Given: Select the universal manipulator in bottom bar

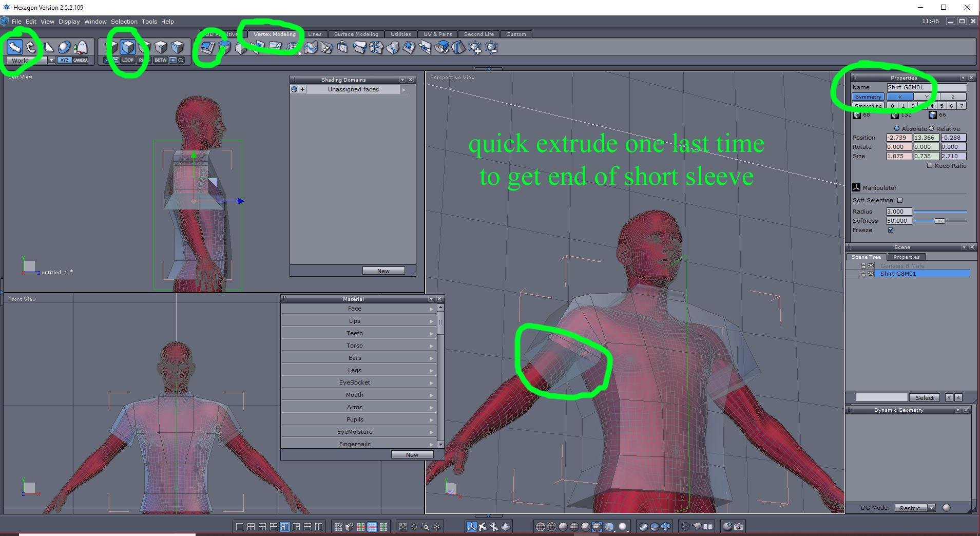Looking at the screenshot, I should point(471,527).
